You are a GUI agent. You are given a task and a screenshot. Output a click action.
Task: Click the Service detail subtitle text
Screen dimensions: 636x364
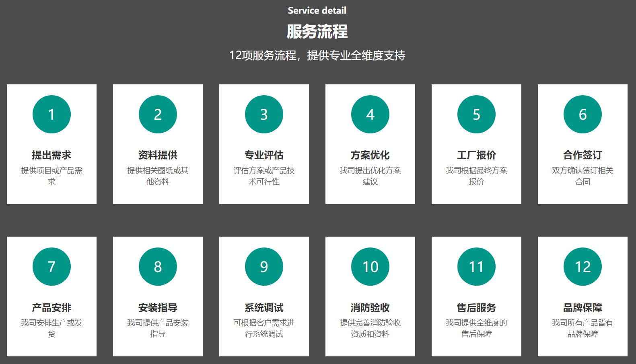coord(317,11)
